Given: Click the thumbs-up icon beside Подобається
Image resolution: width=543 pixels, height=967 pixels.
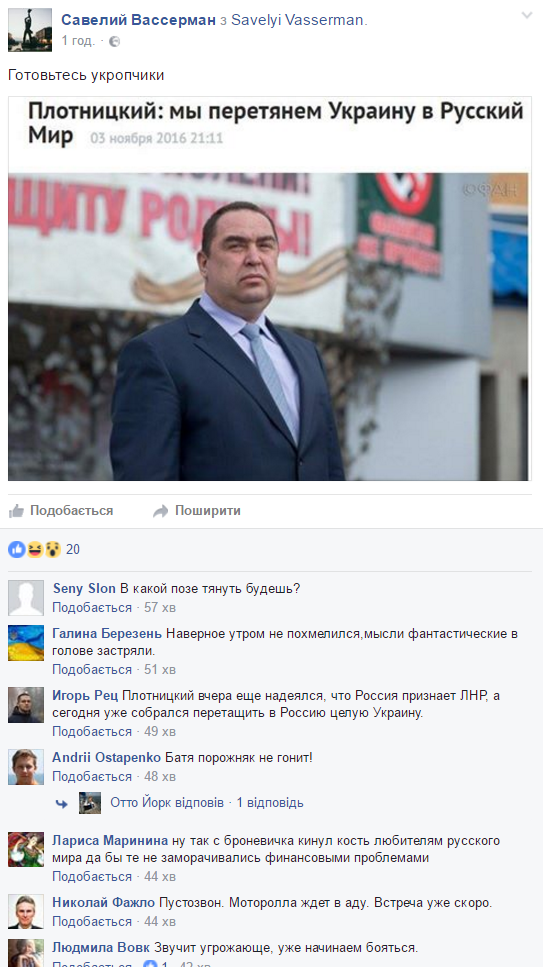Looking at the screenshot, I should coord(16,511).
